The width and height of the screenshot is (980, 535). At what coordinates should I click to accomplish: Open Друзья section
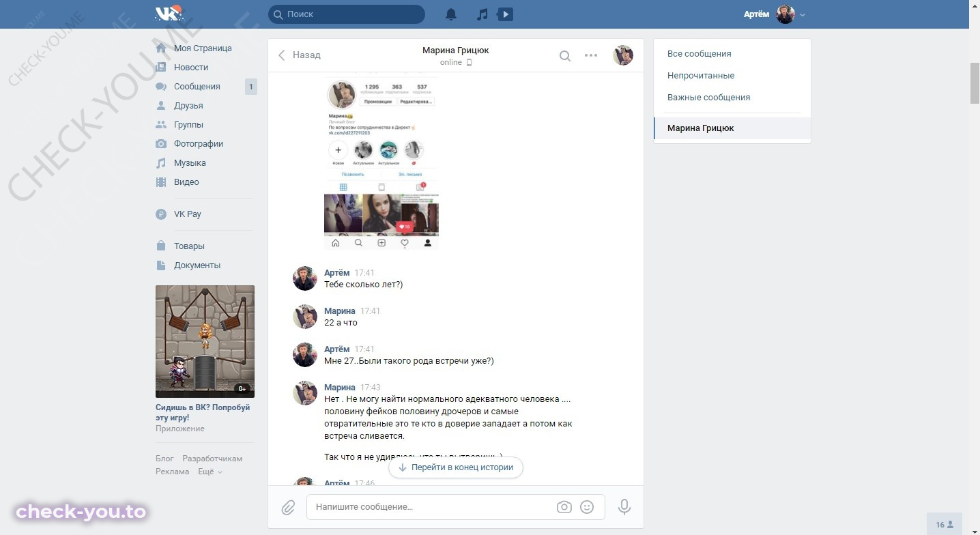tap(188, 106)
